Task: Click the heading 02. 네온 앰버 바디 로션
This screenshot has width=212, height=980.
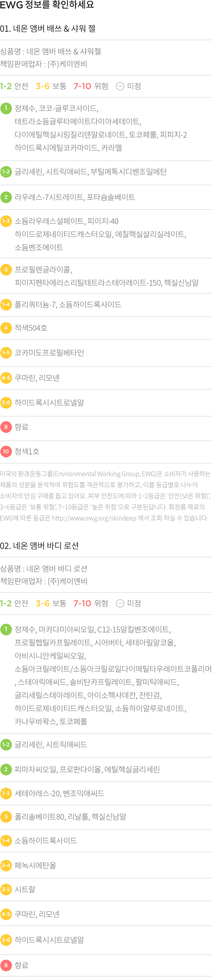Action: click(39, 546)
